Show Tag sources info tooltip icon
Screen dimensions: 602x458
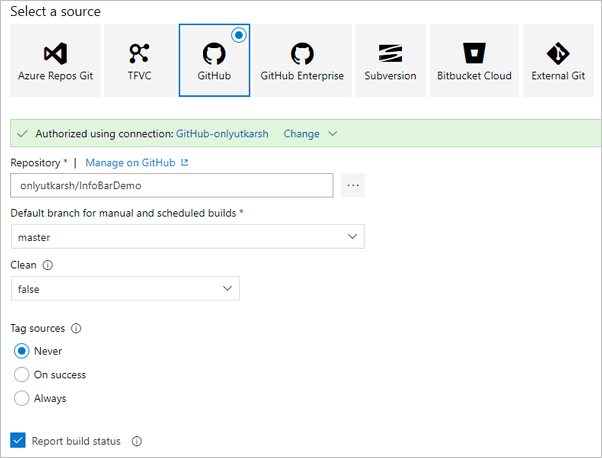tap(76, 328)
